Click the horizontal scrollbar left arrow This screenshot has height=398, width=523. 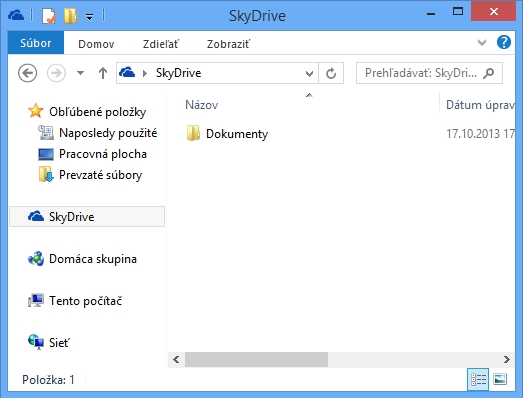(x=176, y=359)
